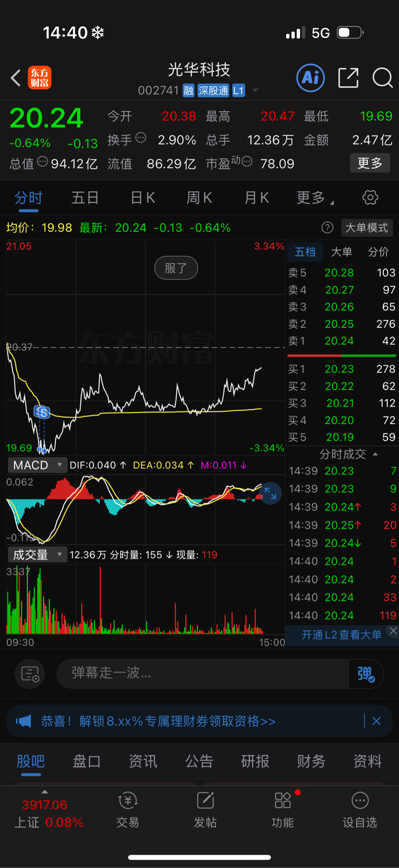Image resolution: width=399 pixels, height=868 pixels.
Task: Focus the 弹幕走一波 input field
Action: (203, 674)
